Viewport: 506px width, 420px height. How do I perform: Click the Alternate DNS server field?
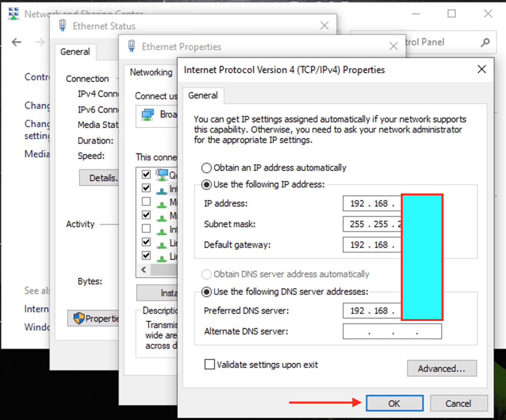(392, 331)
